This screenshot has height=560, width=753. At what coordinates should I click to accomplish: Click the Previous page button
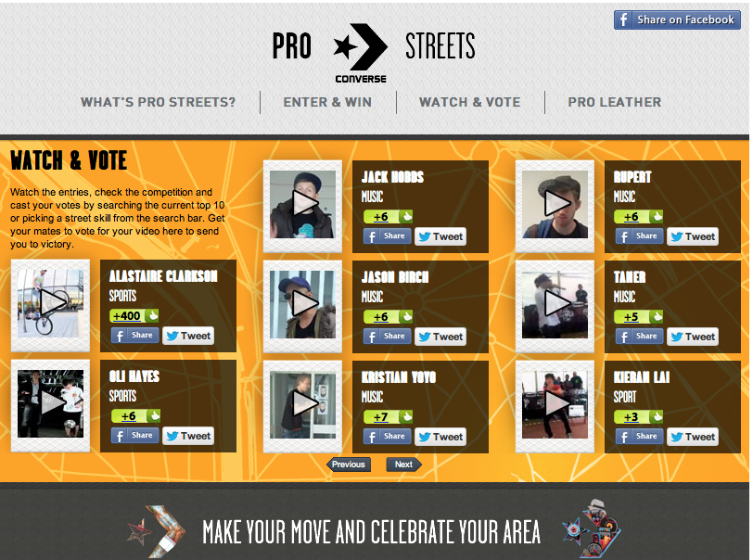[x=349, y=465]
